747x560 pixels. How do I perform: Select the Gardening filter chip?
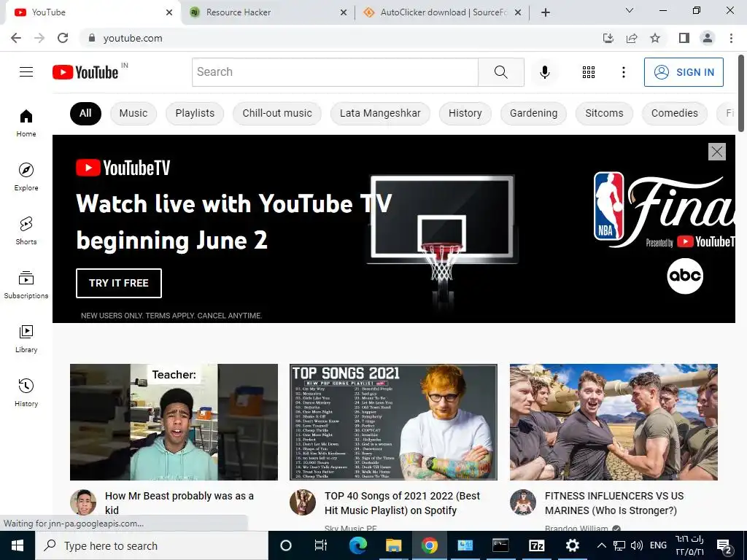click(533, 113)
